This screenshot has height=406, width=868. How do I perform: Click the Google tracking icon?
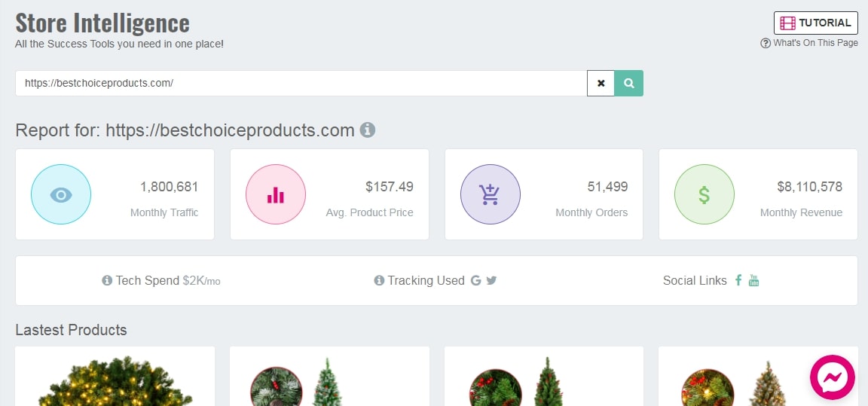[475, 280]
